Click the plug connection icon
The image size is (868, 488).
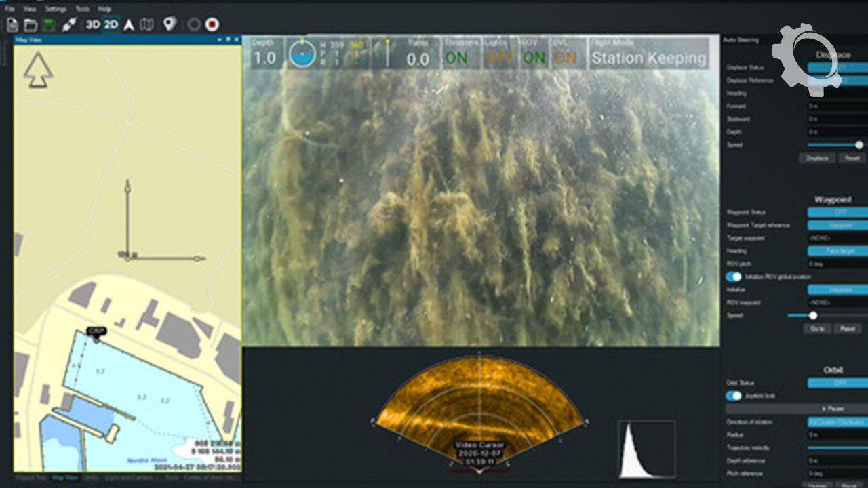69,25
